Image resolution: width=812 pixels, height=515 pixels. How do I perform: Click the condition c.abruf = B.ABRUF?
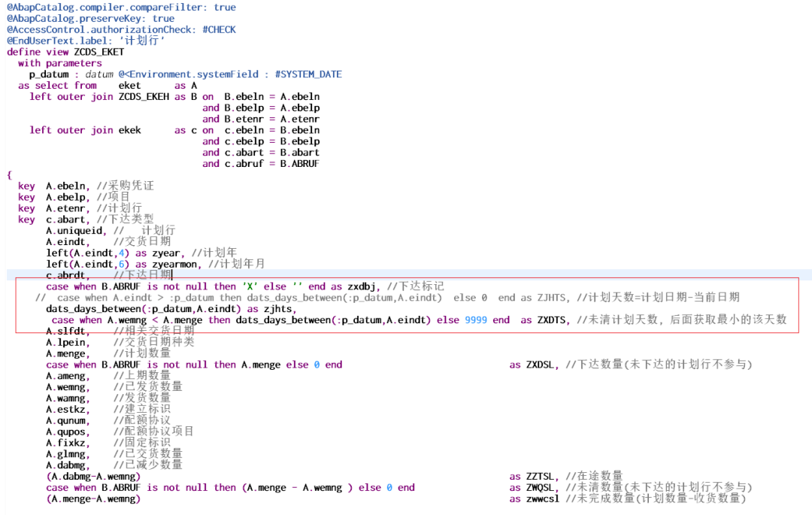[x=272, y=164]
